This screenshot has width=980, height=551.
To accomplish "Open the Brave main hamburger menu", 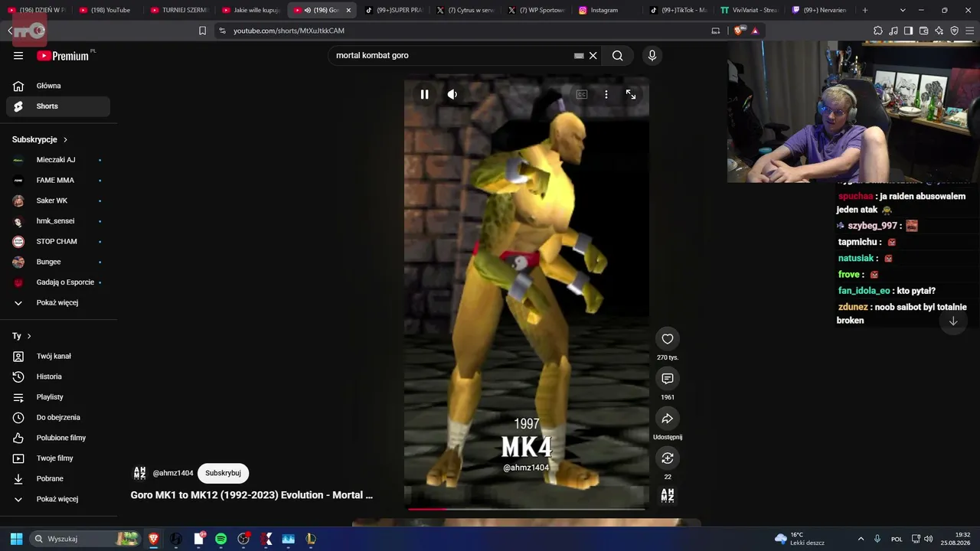I will pos(969,31).
